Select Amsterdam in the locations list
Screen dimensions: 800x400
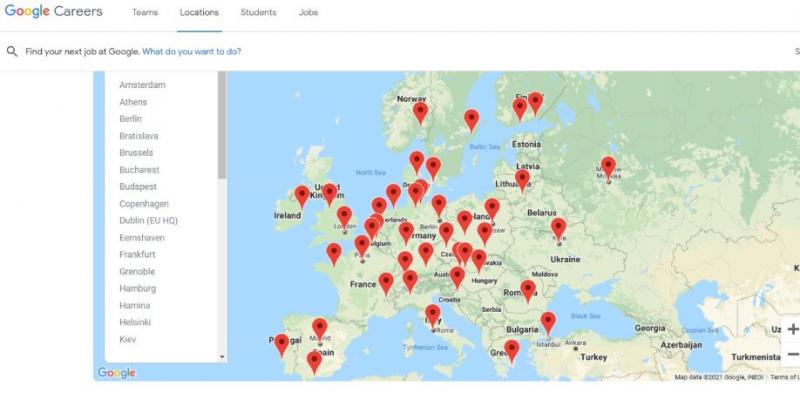(x=142, y=85)
